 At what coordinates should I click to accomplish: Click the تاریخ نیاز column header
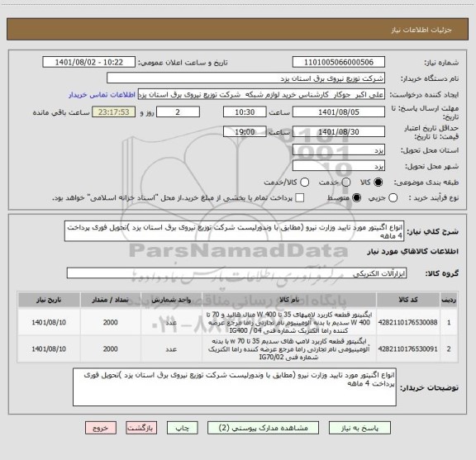point(49,300)
